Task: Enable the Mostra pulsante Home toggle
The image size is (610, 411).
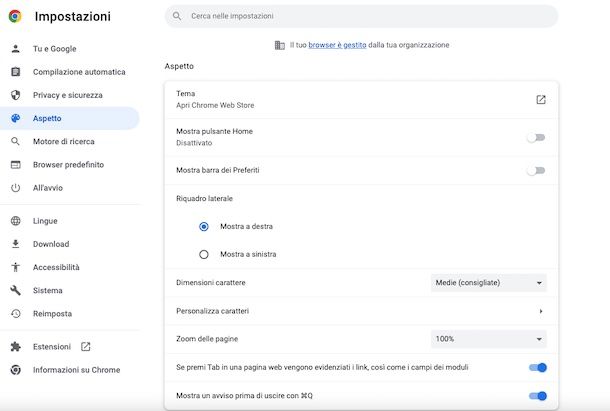Action: (536, 137)
